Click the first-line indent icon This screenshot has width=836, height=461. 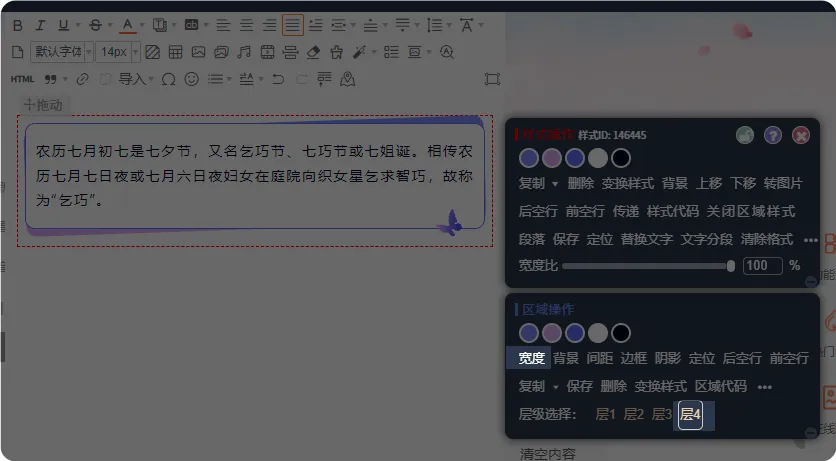click(316, 25)
